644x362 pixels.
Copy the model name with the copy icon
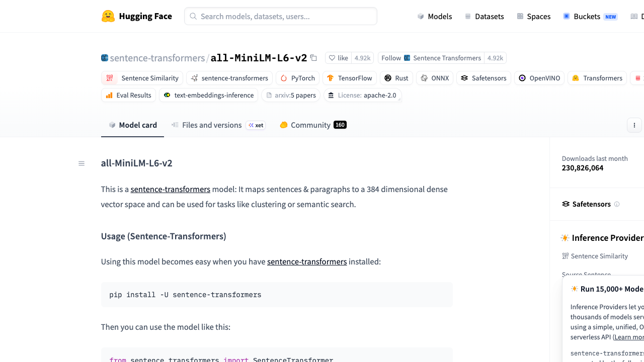click(313, 58)
